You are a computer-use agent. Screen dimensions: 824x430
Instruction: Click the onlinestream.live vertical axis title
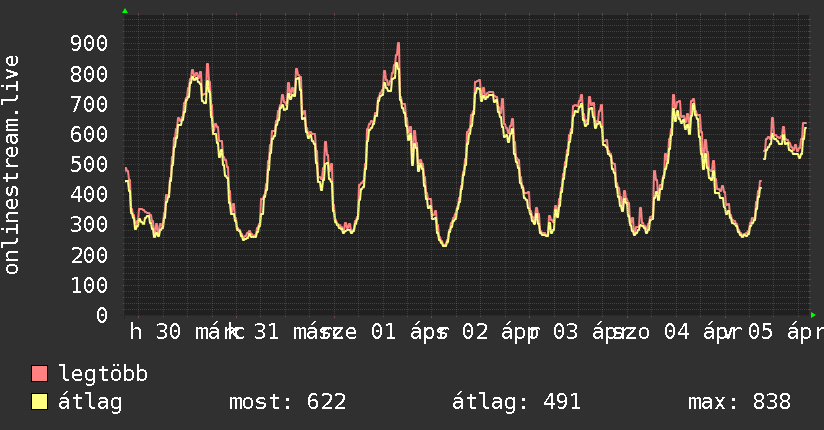coord(12,165)
